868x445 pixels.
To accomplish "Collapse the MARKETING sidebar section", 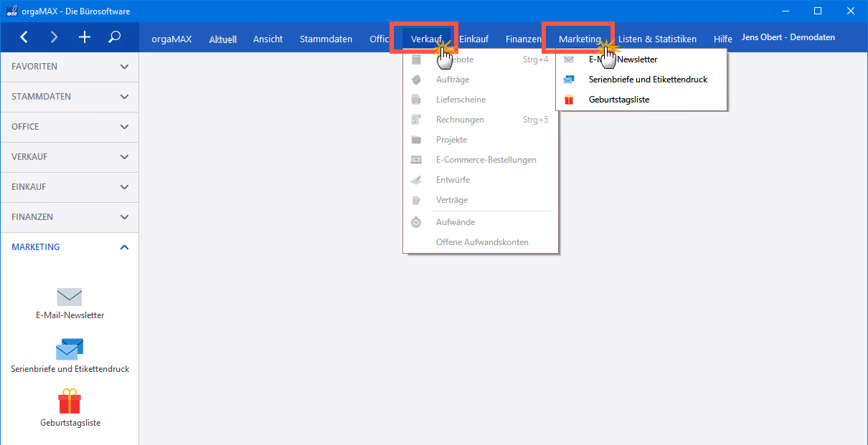I will [x=70, y=247].
